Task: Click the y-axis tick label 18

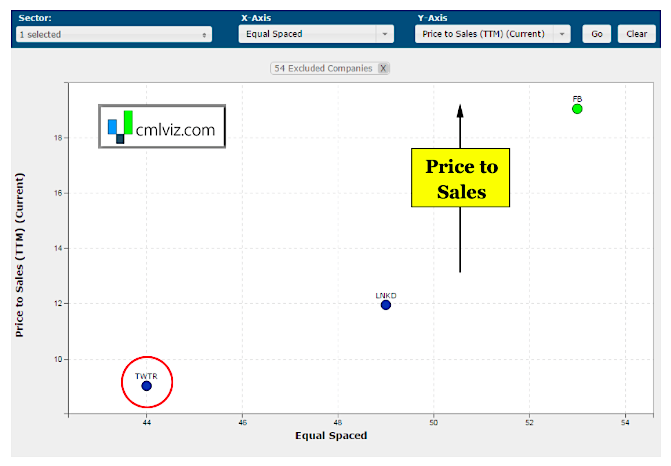Action: coord(58,138)
